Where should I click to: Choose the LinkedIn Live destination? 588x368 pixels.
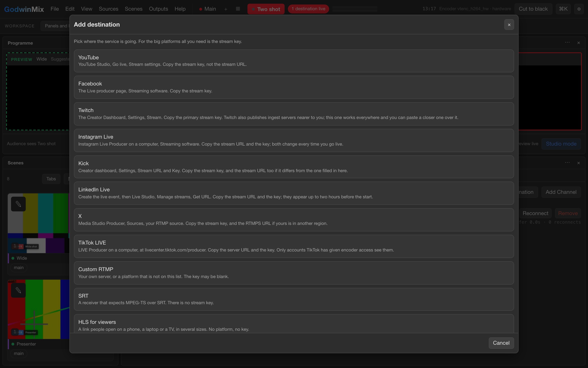[x=294, y=193]
